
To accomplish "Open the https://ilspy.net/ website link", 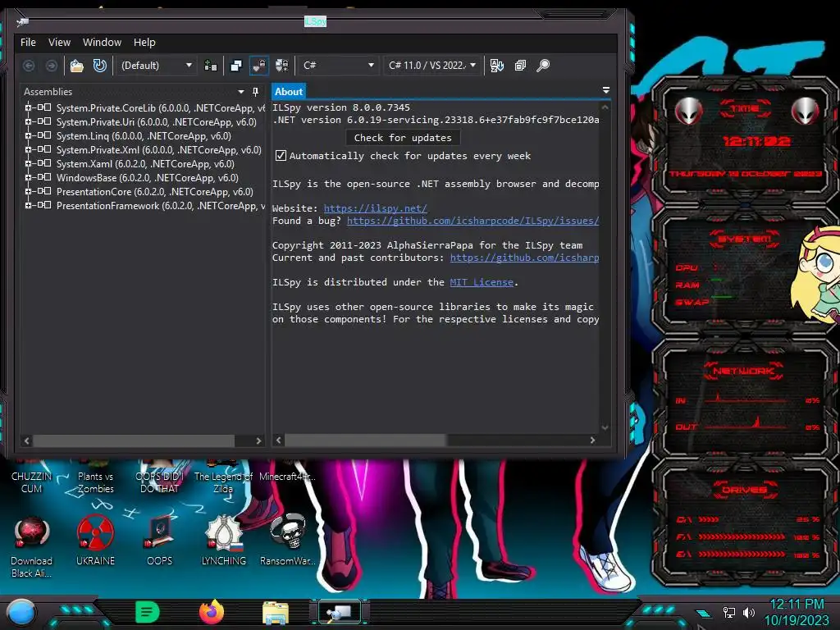I will click(x=376, y=208).
